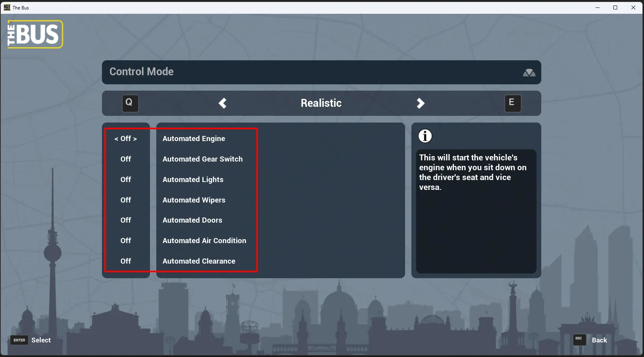
Task: Toggle Off value beside Automated Doors
Action: click(x=126, y=220)
